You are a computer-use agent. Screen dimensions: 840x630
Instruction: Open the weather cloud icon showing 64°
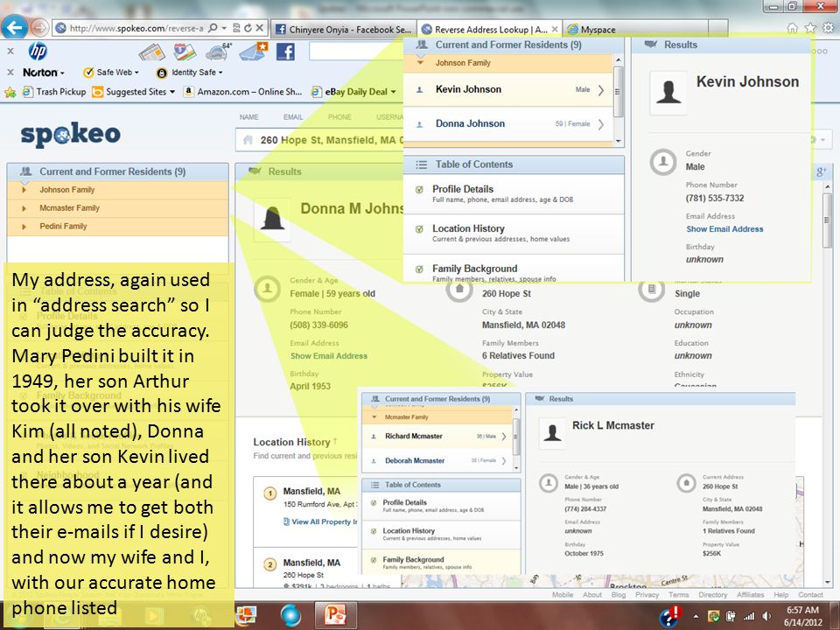(x=219, y=52)
